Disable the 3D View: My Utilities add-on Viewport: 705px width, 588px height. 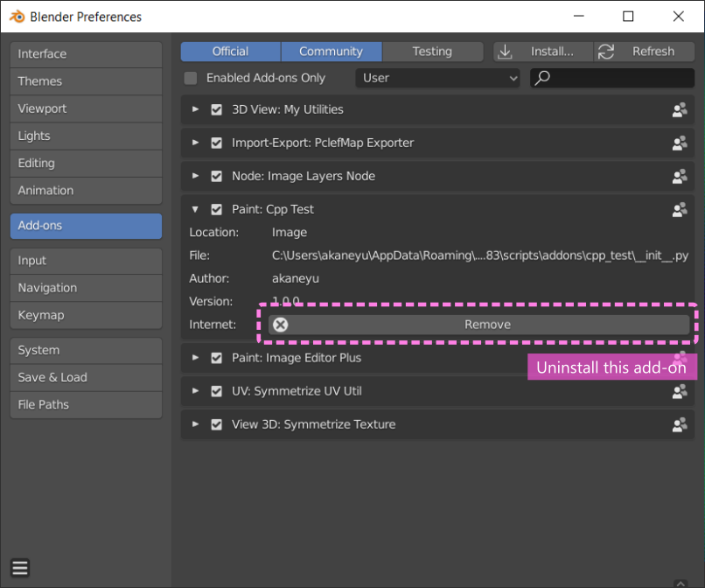click(x=216, y=109)
